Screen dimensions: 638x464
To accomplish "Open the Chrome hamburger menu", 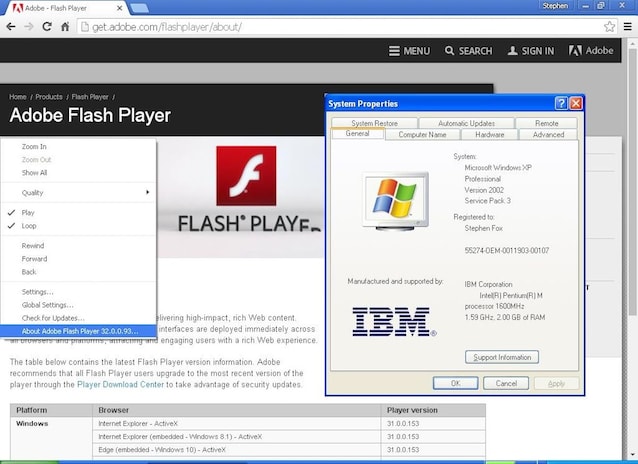I will tap(628, 27).
